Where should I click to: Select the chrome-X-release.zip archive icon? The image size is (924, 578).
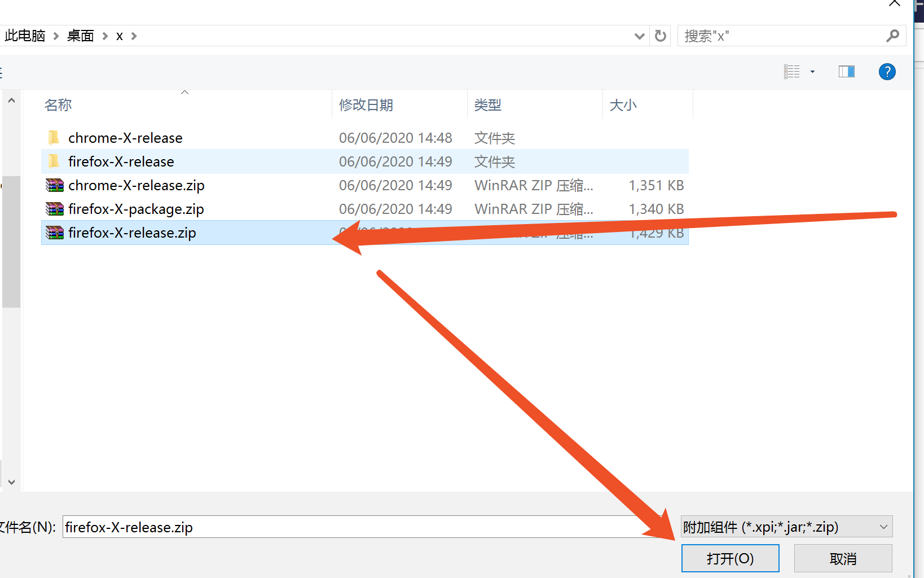tap(55, 185)
